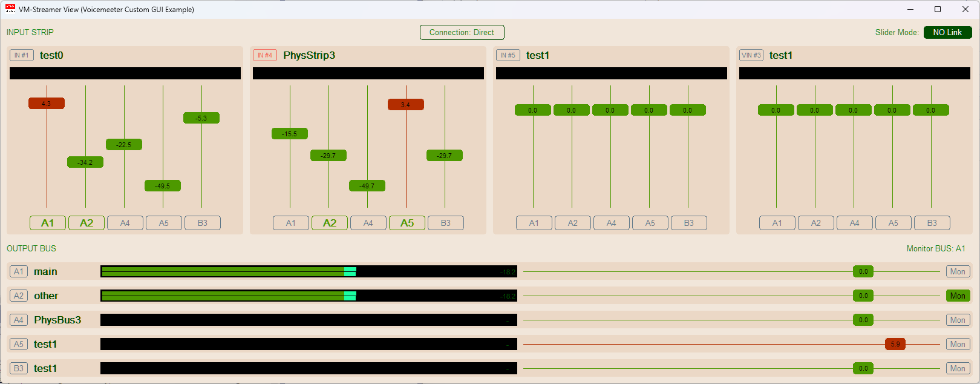This screenshot has height=384, width=980.
Task: Click the main bus level meter
Action: [309, 271]
